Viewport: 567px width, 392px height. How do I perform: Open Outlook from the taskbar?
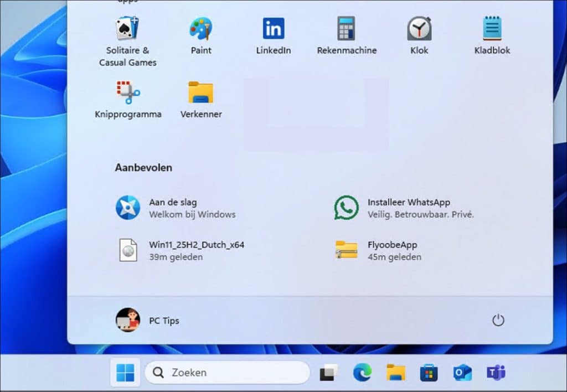[462, 373]
